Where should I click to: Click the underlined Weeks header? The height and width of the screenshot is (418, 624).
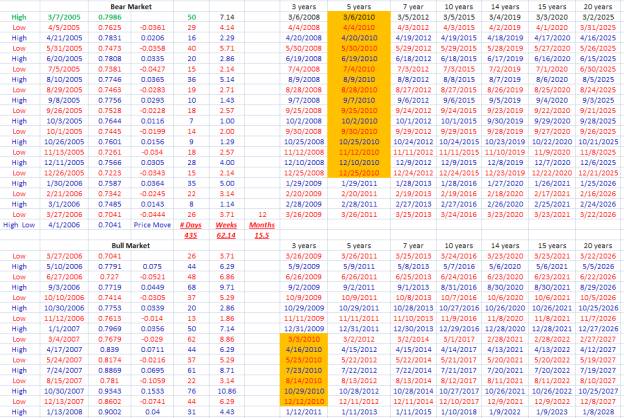coord(226,225)
